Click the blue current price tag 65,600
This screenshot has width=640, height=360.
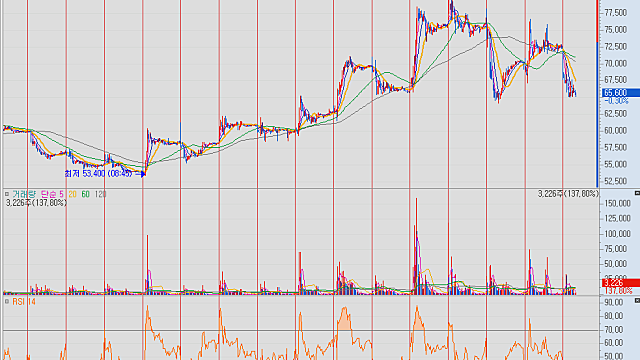pyautogui.click(x=620, y=93)
